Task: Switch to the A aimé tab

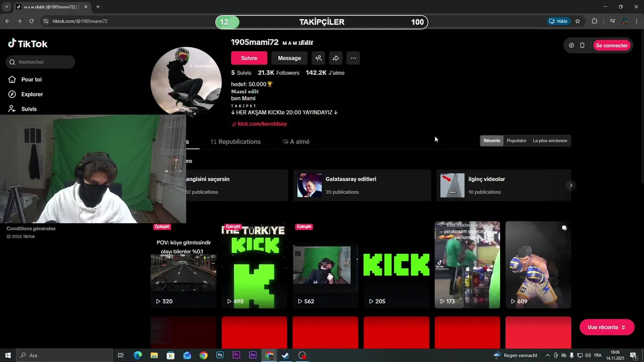Action: coord(296,142)
